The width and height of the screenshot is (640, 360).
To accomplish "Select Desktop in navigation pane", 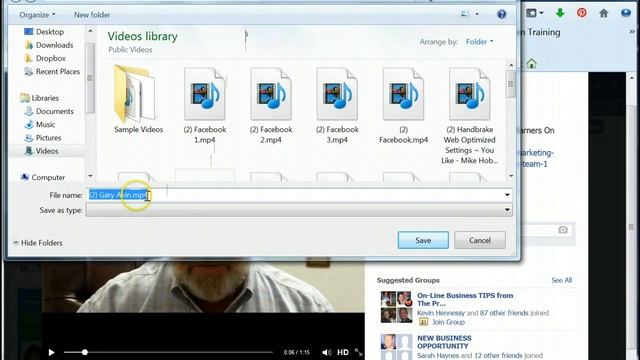I will [49, 31].
